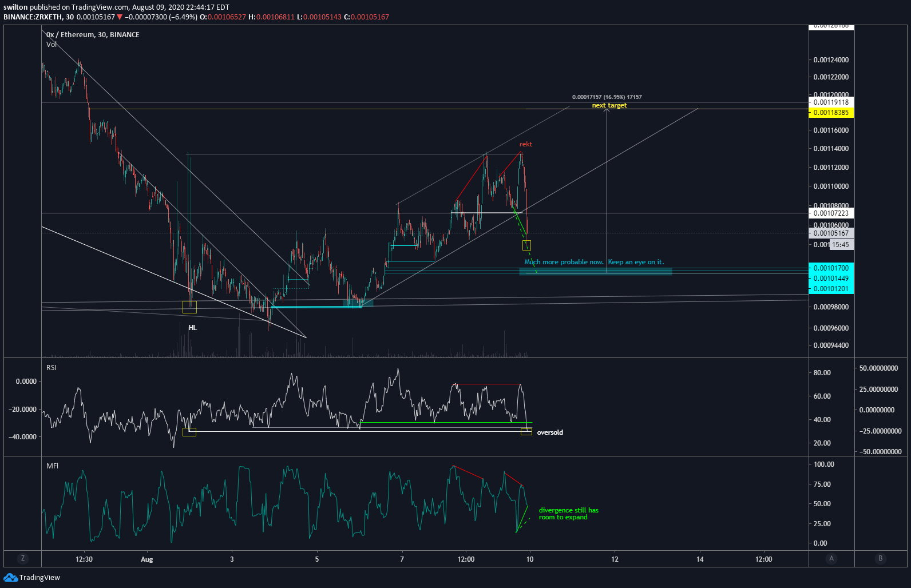
Task: Click 'swilton' in the header text
Action: pyautogui.click(x=15, y=7)
